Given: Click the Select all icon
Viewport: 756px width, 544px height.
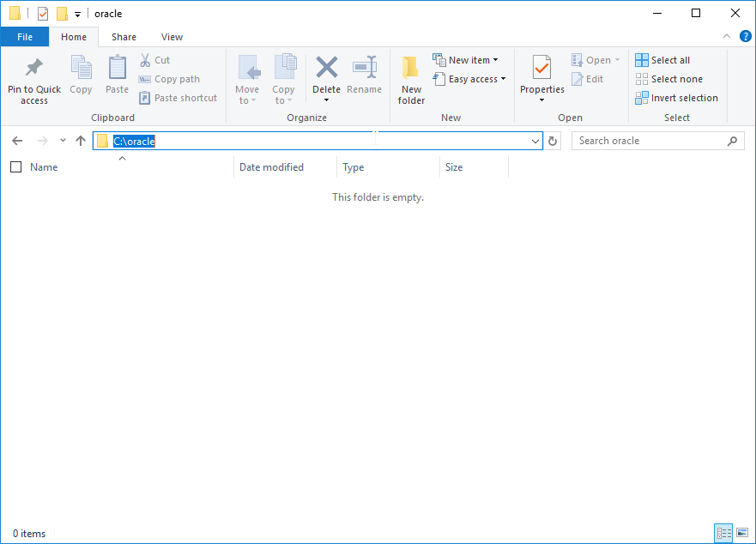Looking at the screenshot, I should [x=642, y=60].
